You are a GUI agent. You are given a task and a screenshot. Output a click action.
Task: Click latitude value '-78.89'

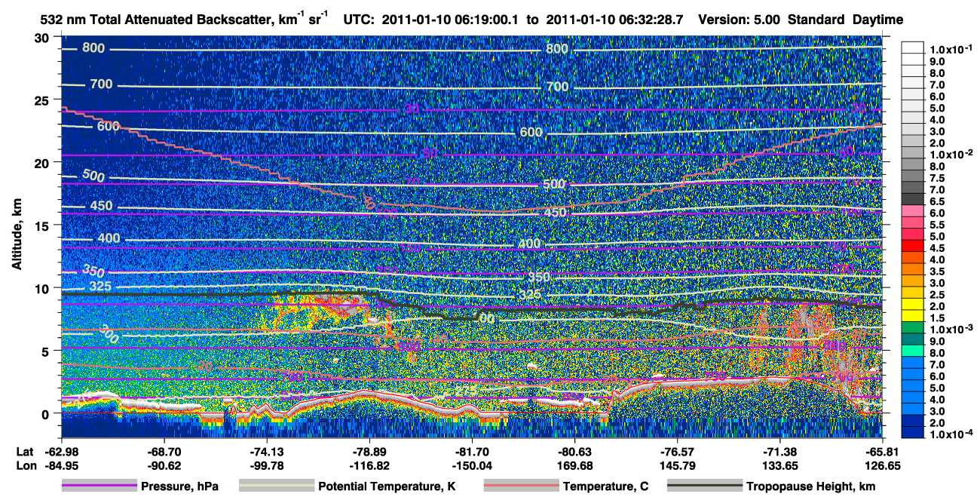[369, 452]
